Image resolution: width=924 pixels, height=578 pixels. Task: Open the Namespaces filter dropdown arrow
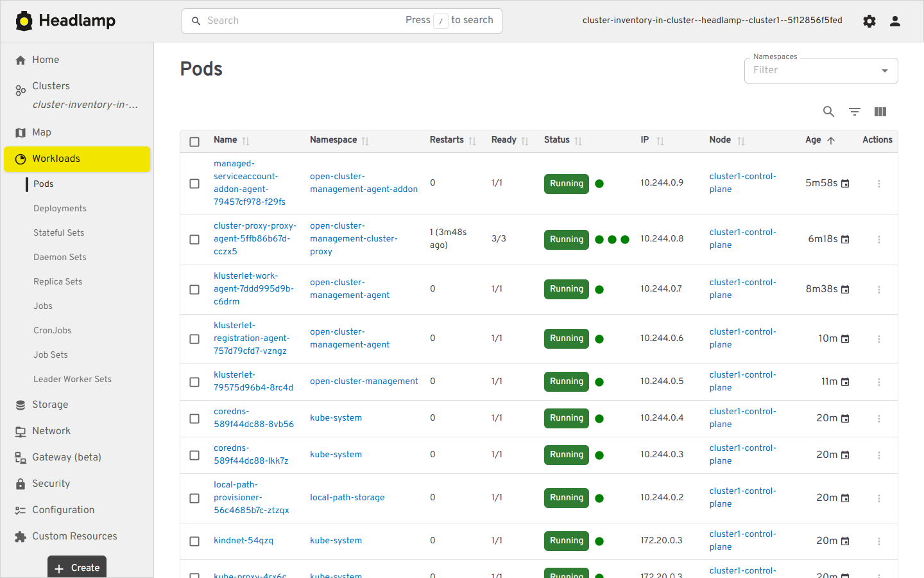point(885,71)
